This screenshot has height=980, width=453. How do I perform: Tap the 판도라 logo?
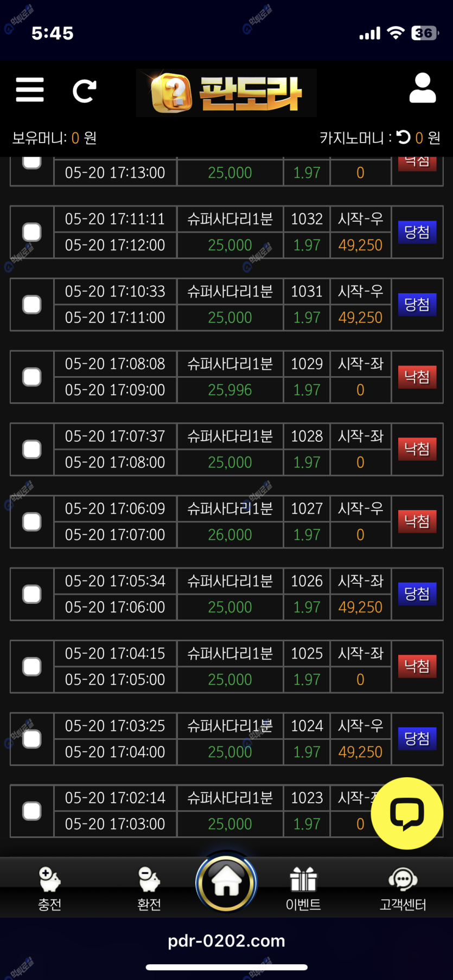tap(226, 93)
